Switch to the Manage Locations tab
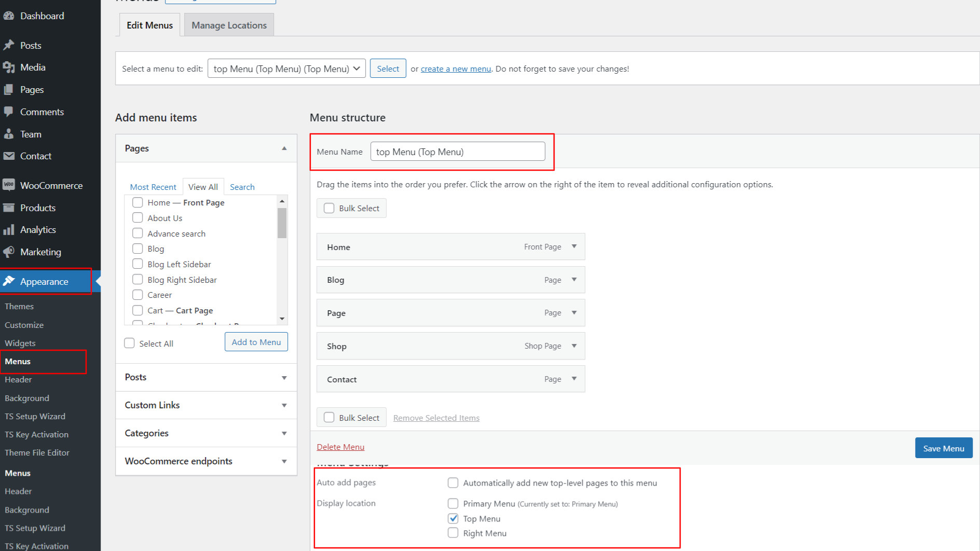The width and height of the screenshot is (980, 551). coord(229,25)
